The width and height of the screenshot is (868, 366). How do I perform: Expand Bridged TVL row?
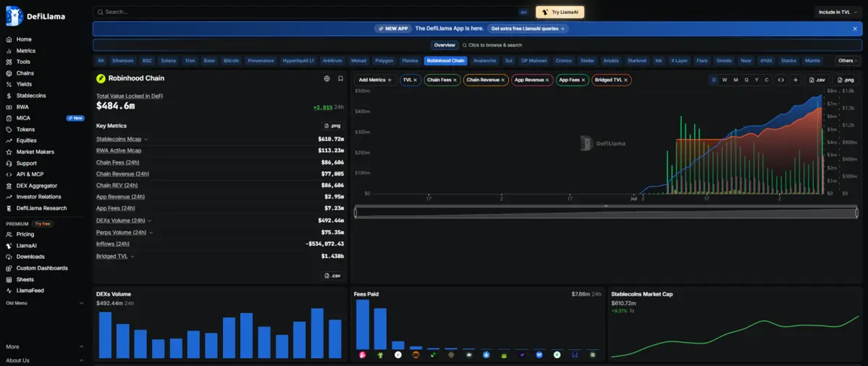coord(132,257)
